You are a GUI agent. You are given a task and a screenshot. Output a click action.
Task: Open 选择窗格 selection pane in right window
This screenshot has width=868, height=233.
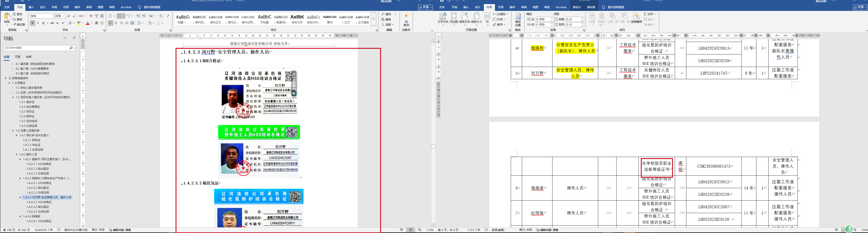pyautogui.click(x=636, y=18)
